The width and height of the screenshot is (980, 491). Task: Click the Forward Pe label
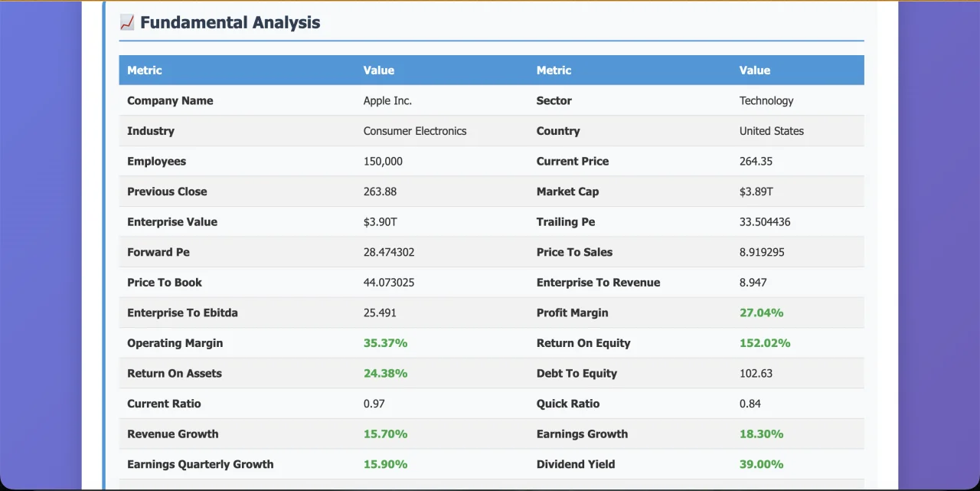coord(158,252)
